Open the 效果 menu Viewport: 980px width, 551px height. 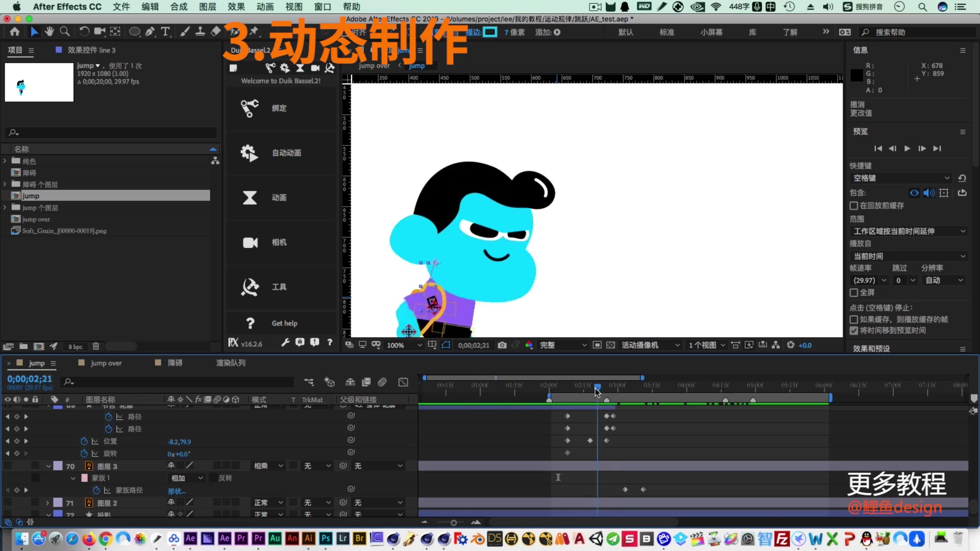point(235,7)
